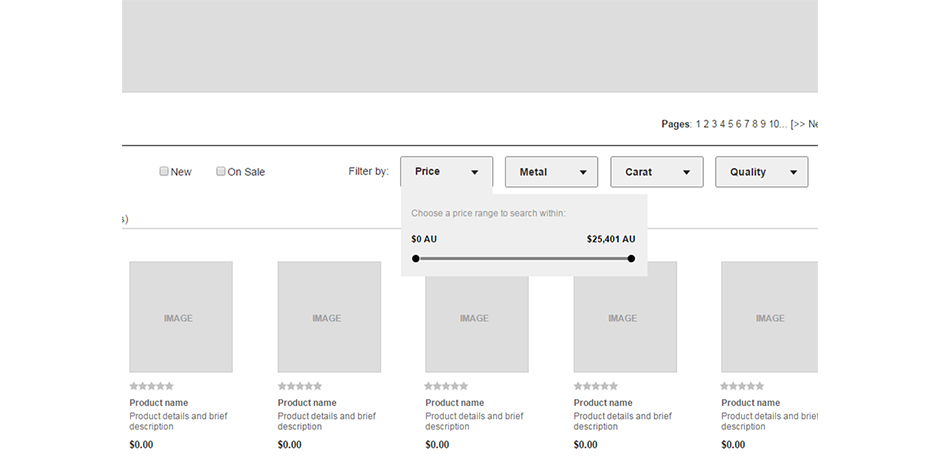
Task: Open the fifth Product name link
Action: (750, 402)
